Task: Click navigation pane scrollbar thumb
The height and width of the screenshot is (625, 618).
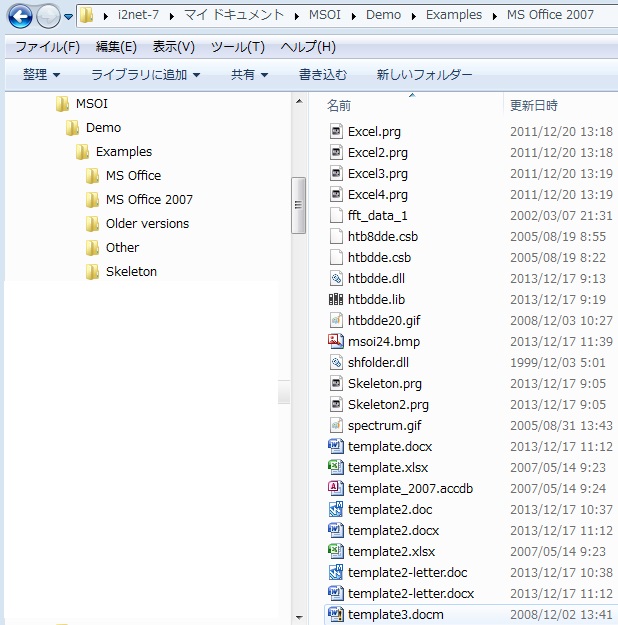Action: coord(298,205)
